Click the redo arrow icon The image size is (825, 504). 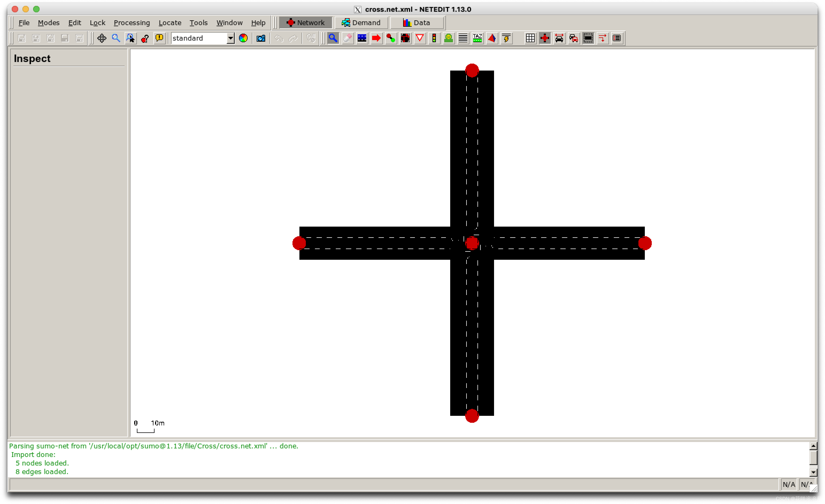pyautogui.click(x=293, y=38)
